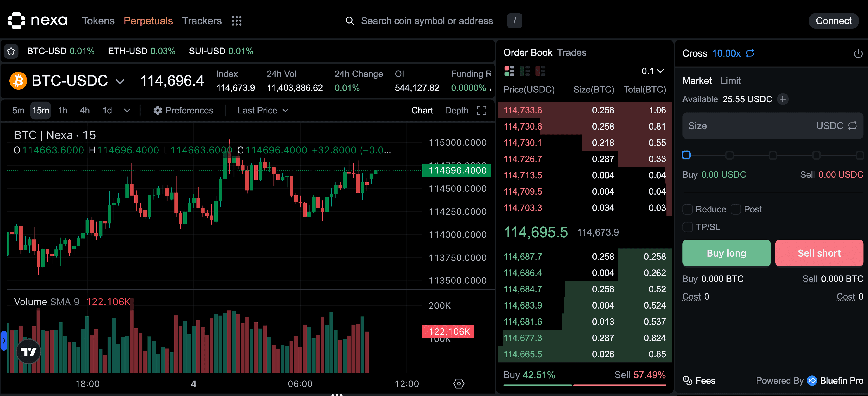Image resolution: width=868 pixels, height=396 pixels.
Task: Enable the Reduce checkbox
Action: [687, 209]
